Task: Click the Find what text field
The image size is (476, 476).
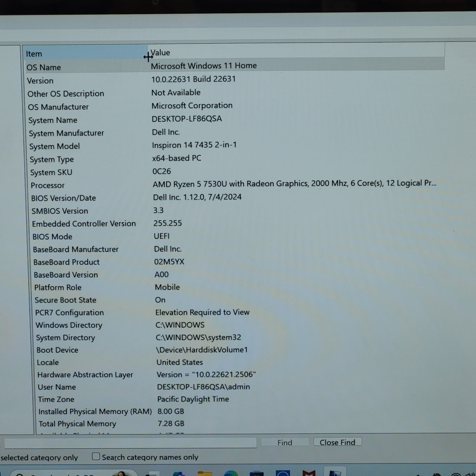Action: 130,443
